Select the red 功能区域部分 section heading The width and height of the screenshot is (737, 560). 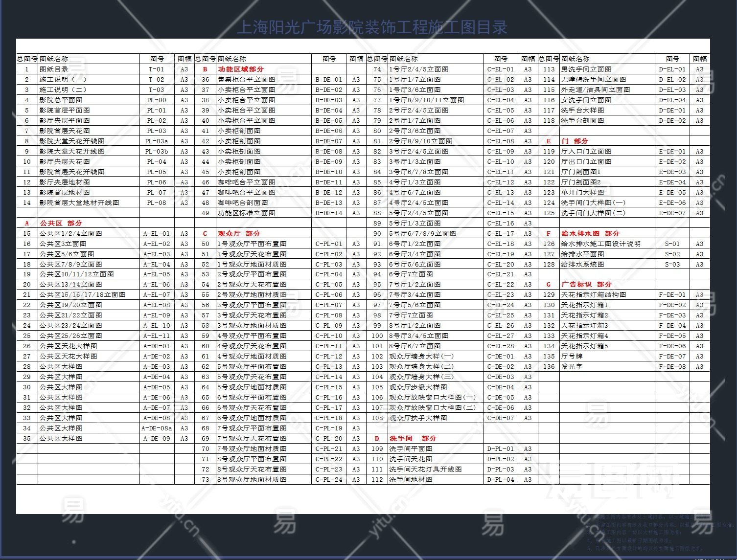coord(241,69)
